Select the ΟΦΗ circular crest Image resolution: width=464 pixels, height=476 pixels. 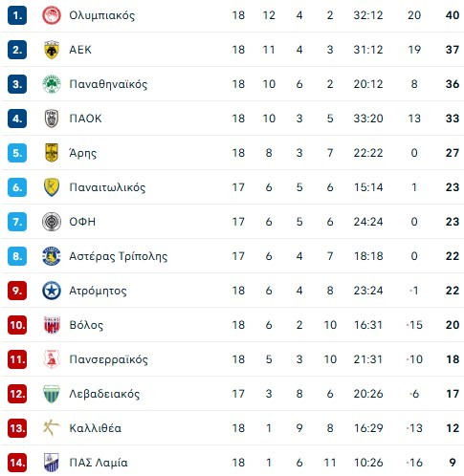point(52,222)
